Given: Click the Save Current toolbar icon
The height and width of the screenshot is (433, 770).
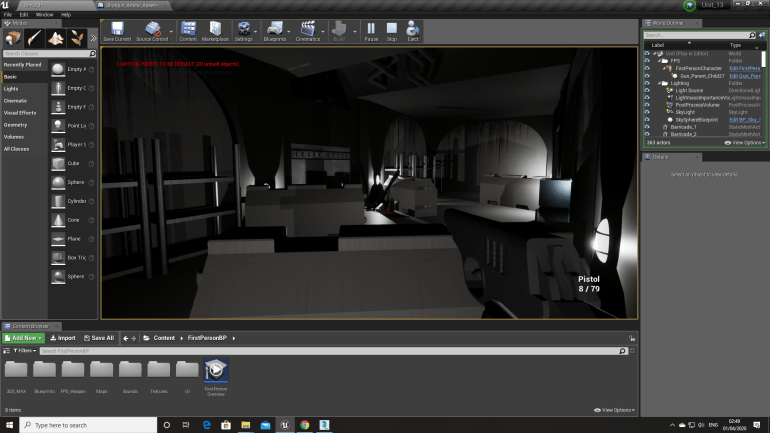Looking at the screenshot, I should pyautogui.click(x=117, y=31).
